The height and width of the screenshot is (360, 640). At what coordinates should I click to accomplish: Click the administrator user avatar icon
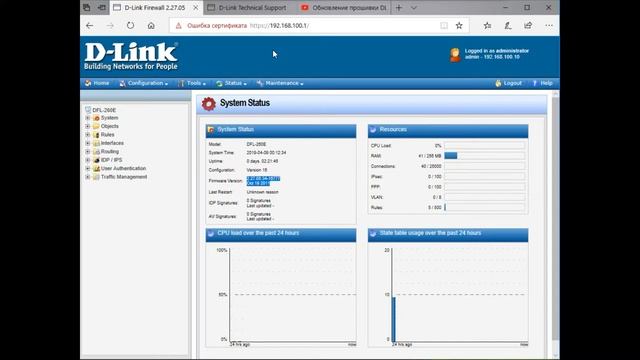click(455, 54)
